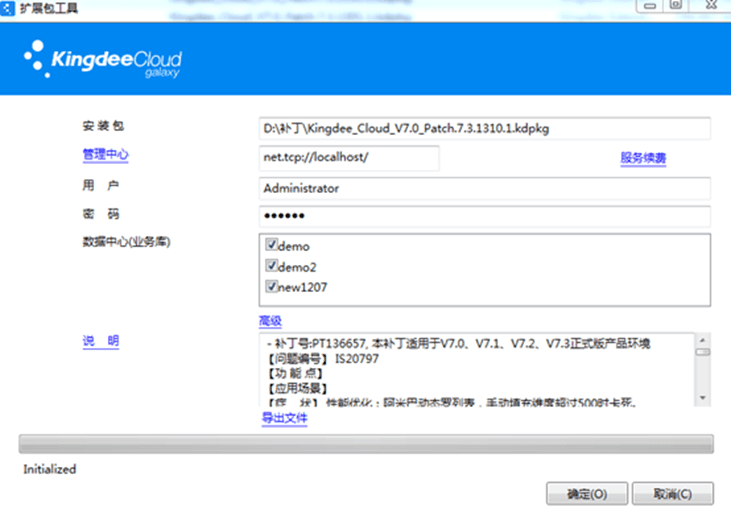Open the 服务续费 link
This screenshot has width=731, height=520.
(643, 158)
